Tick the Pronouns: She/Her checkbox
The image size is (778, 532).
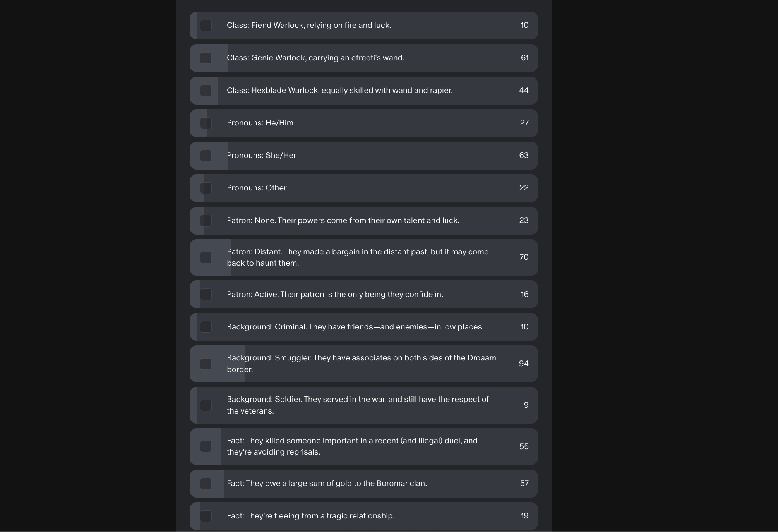[206, 156]
